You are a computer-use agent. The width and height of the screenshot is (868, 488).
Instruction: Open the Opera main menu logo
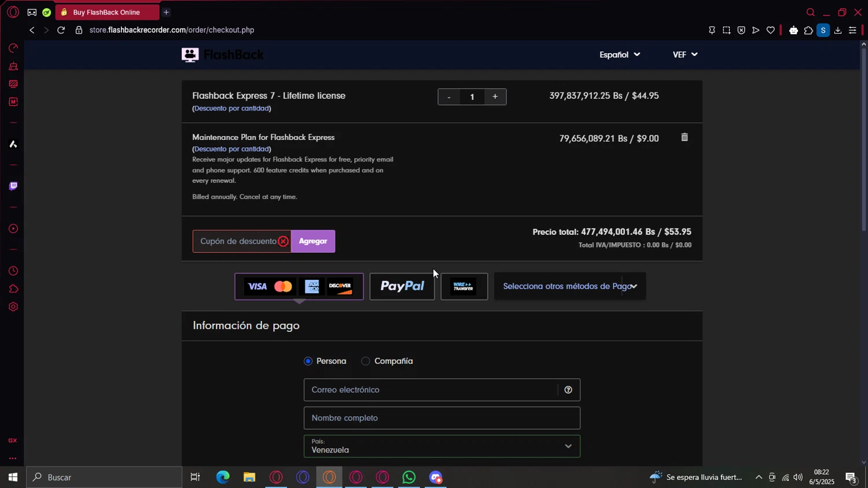[x=13, y=12]
